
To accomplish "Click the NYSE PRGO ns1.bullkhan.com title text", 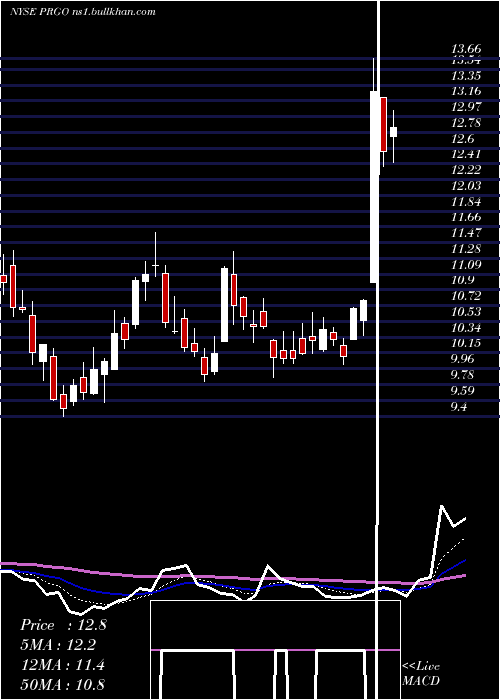I will click(x=83, y=12).
